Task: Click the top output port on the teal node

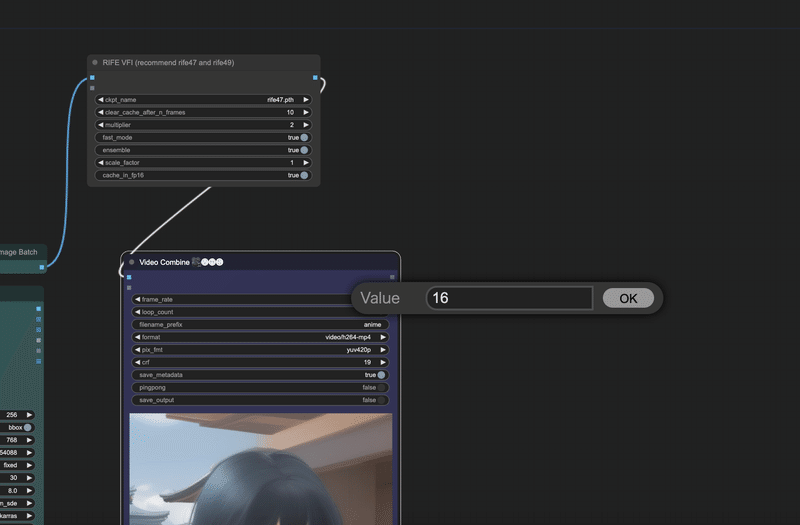Action: point(39,309)
